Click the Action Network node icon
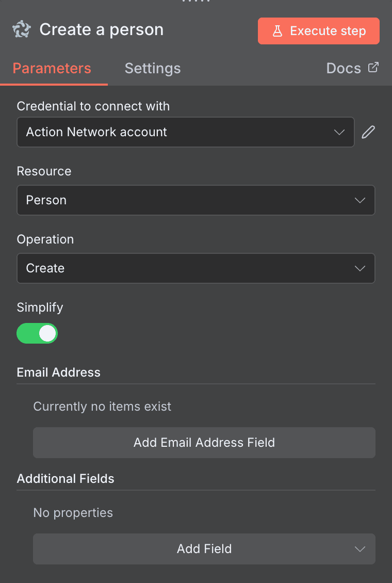 pos(22,30)
